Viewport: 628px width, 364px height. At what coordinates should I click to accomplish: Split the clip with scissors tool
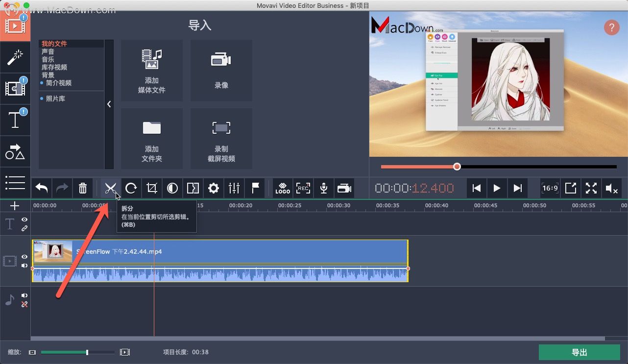110,188
